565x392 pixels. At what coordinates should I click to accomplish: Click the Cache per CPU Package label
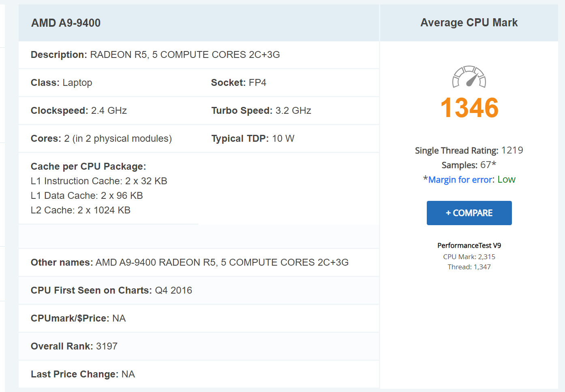(88, 166)
